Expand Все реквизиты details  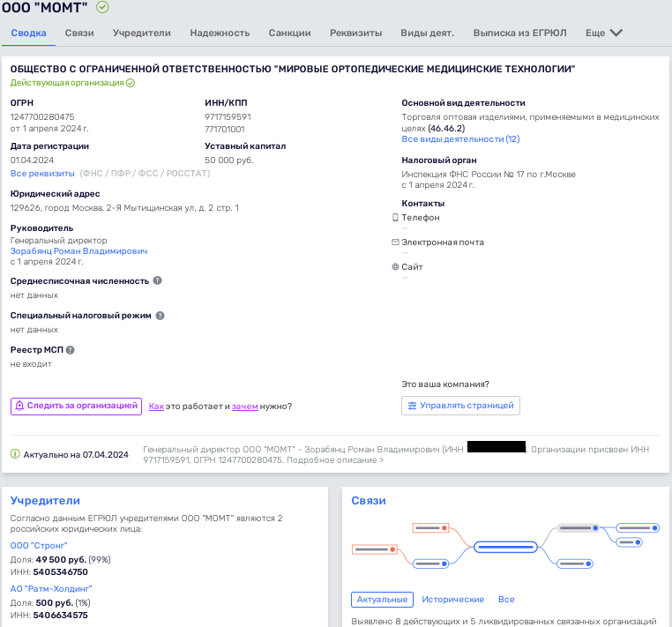[x=42, y=174]
